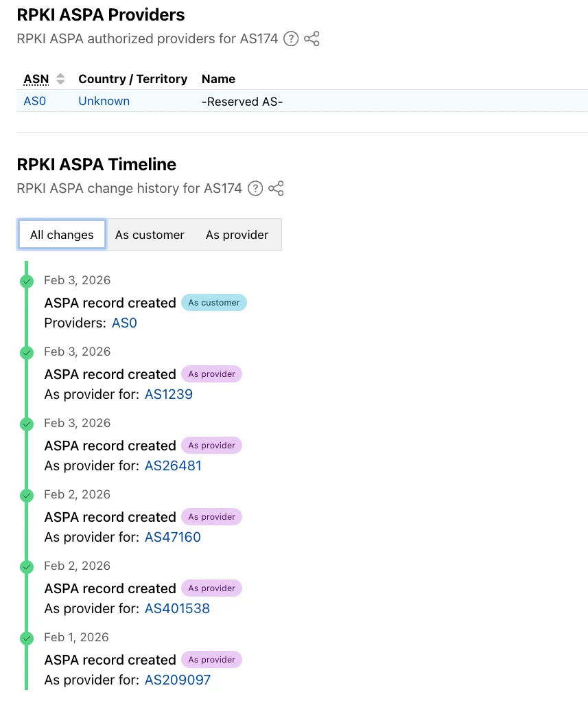Click the share icon next to RPKI ASPA Timeline
Image resolution: width=588 pixels, height=701 pixels.
click(x=276, y=188)
